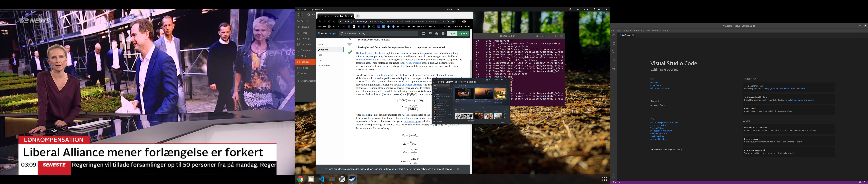Image resolution: width=868 pixels, height=184 pixels.
Task: Open 'en' keyboard layout menu
Action: pyautogui.click(x=586, y=9)
